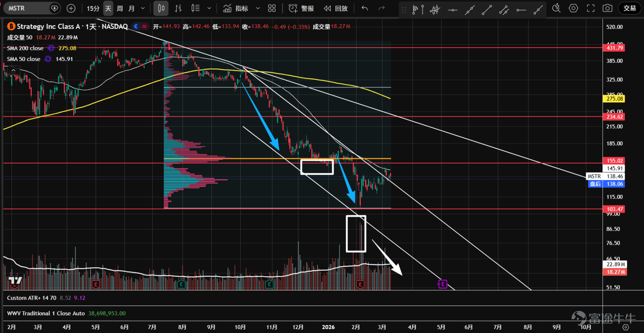Expand the chart style dropdown arrow
Screen dimensions: 644x333
tap(209, 8)
